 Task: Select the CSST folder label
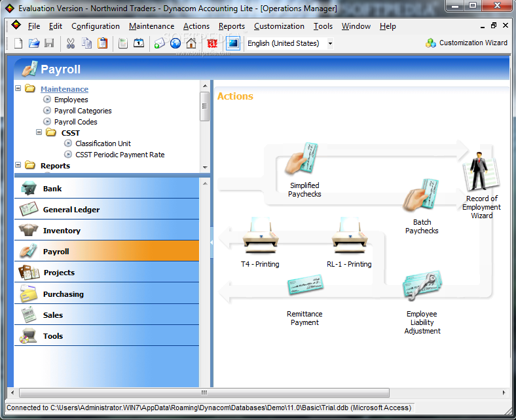click(x=71, y=133)
